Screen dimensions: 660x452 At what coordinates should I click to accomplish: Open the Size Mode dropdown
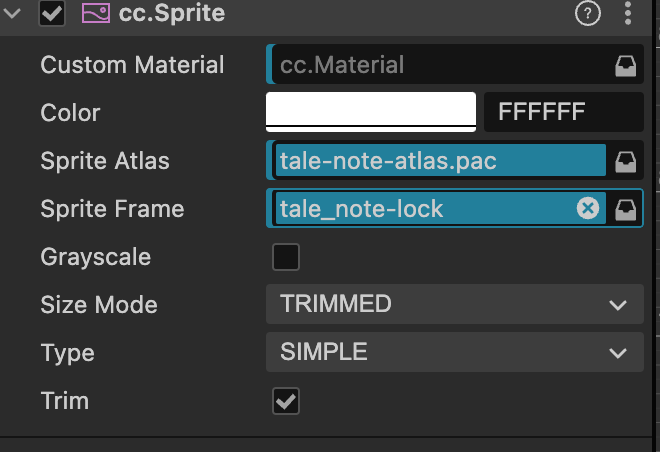pyautogui.click(x=455, y=305)
